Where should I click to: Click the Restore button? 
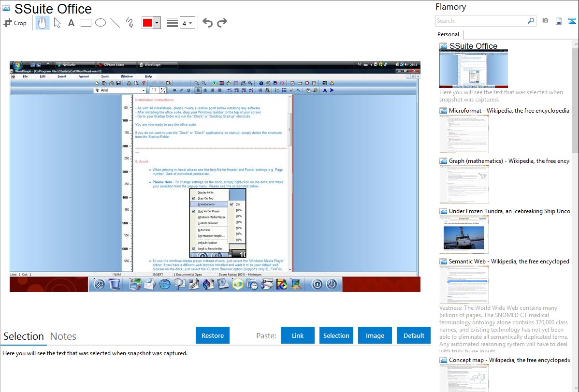pyautogui.click(x=213, y=335)
